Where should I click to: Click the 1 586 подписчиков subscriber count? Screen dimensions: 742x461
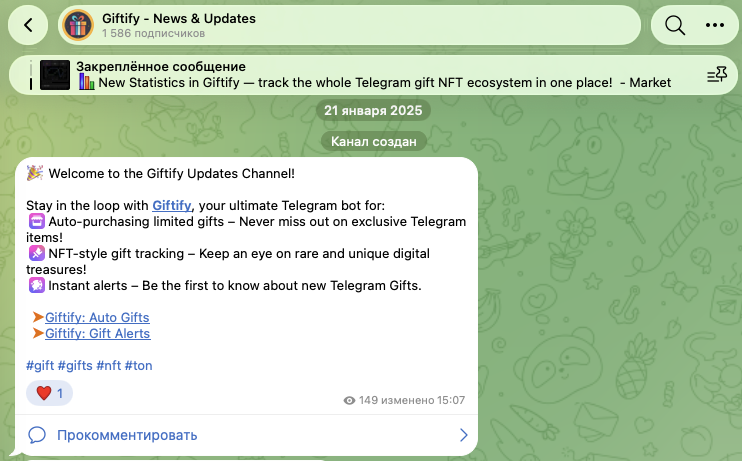[153, 34]
